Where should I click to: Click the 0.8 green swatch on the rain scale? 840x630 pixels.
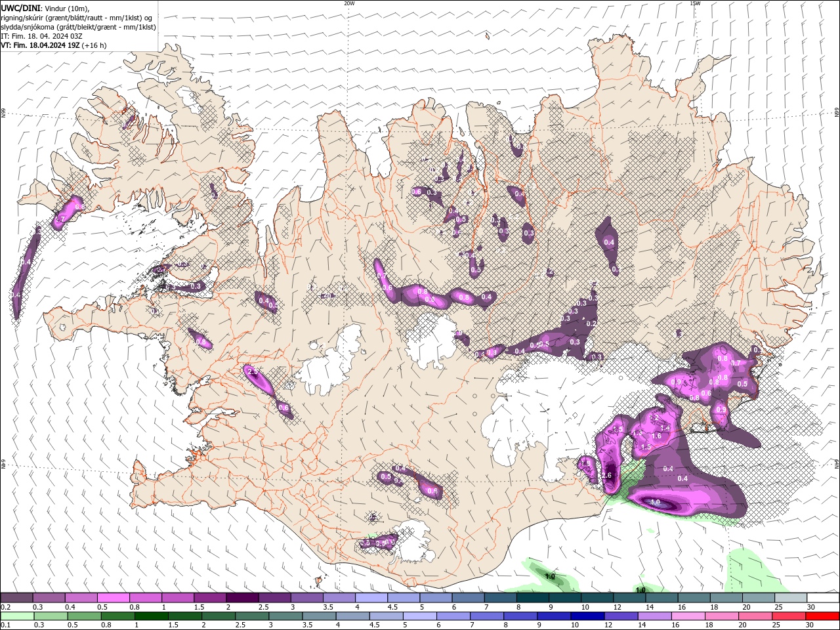click(x=117, y=616)
